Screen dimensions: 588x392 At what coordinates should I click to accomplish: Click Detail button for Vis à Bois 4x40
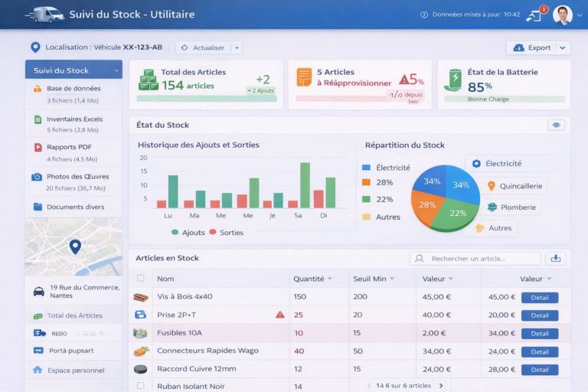tap(539, 297)
